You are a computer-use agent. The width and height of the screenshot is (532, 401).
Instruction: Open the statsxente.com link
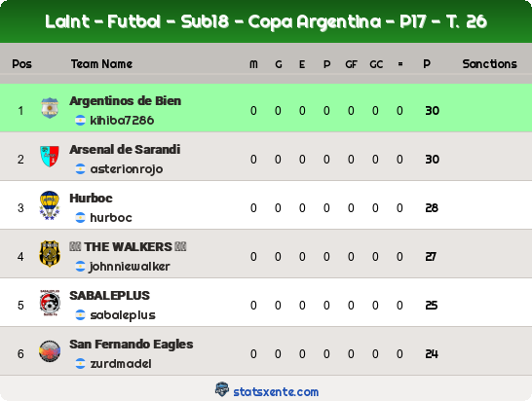click(x=276, y=392)
